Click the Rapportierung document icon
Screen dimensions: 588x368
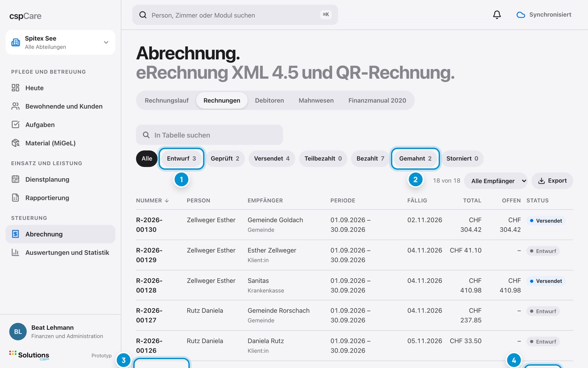(15, 198)
